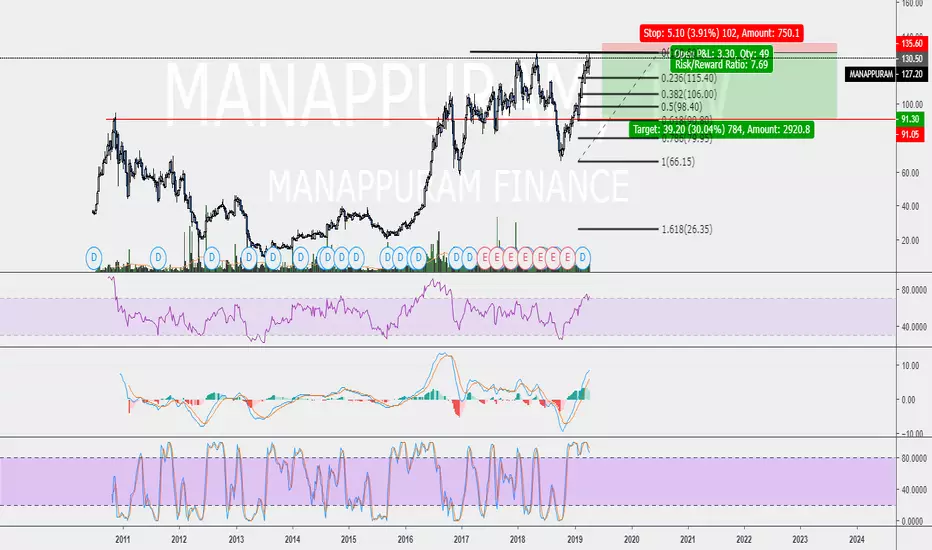Click the 40.00 value on the price axis

[x=911, y=207]
